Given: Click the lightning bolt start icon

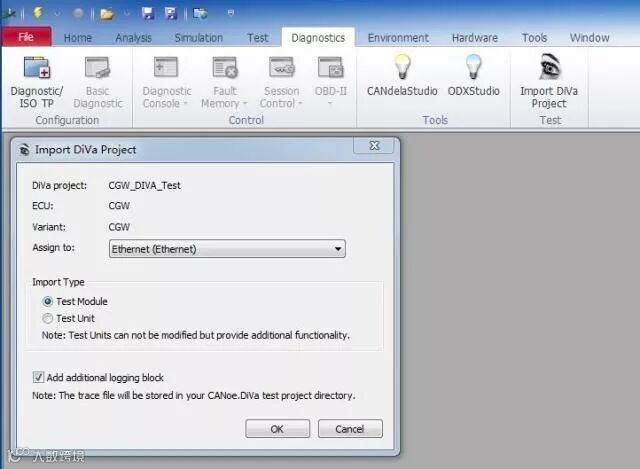Looking at the screenshot, I should pyautogui.click(x=38, y=13).
